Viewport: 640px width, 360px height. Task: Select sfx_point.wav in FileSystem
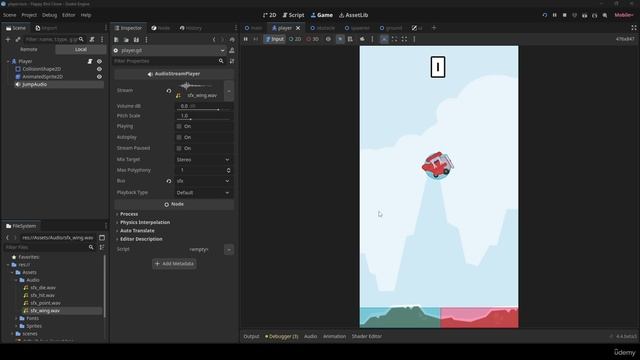click(45, 303)
